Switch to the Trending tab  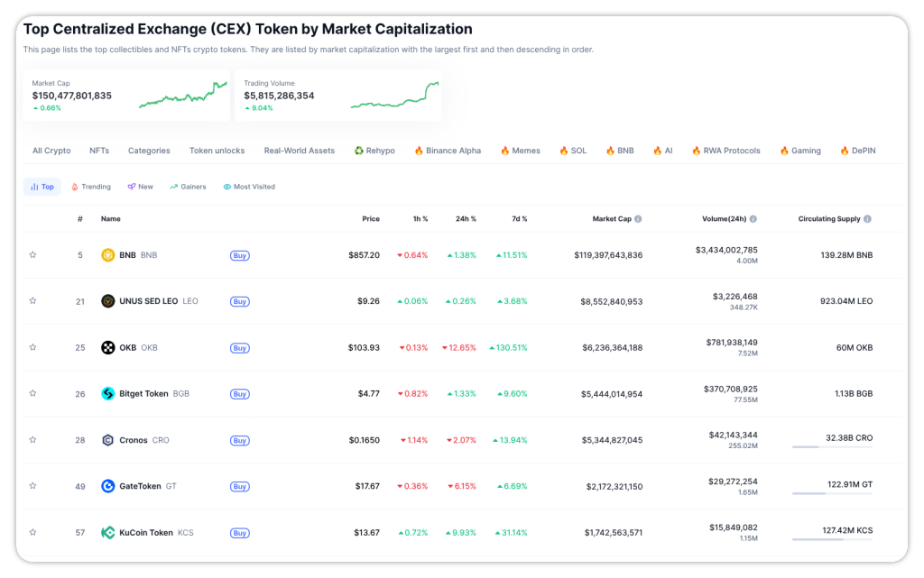[x=90, y=187]
